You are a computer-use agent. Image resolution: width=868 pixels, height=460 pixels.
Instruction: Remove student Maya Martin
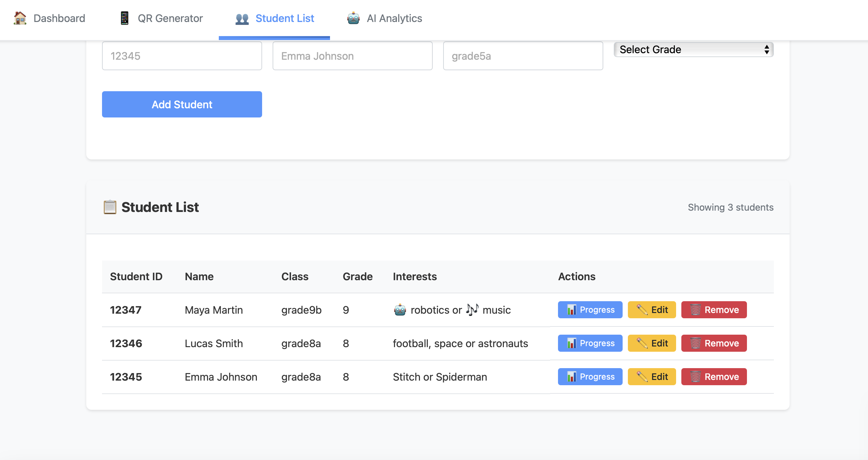tap(714, 310)
